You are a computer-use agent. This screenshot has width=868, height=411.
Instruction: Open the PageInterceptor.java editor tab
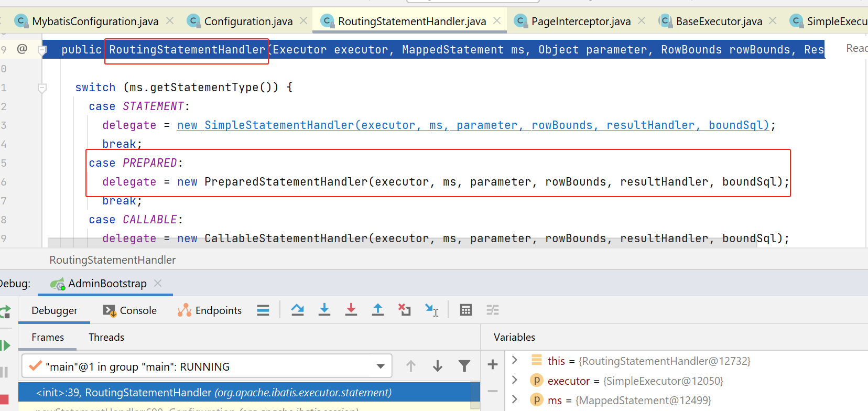[580, 21]
